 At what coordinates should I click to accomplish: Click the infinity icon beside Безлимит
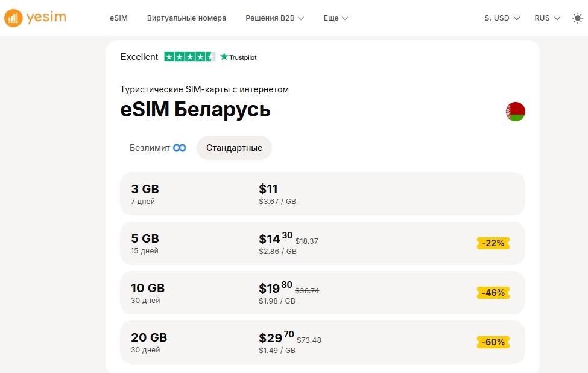pyautogui.click(x=180, y=148)
